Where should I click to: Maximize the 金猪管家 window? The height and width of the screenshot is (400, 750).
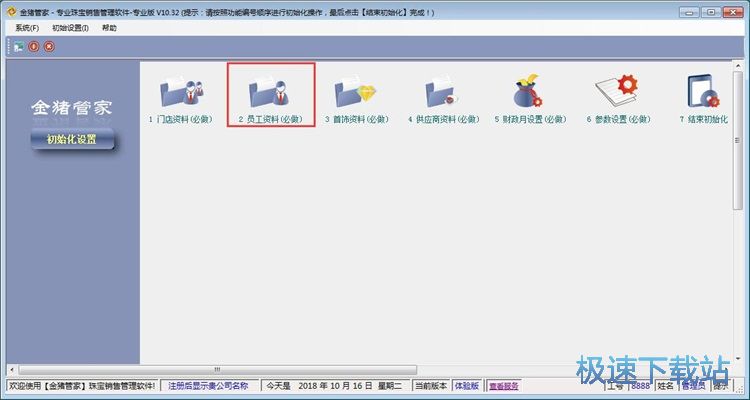coord(711,12)
